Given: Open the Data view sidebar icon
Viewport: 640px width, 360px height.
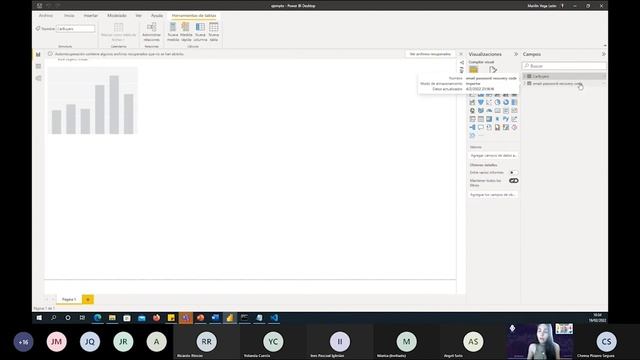Looking at the screenshot, I should (38, 66).
